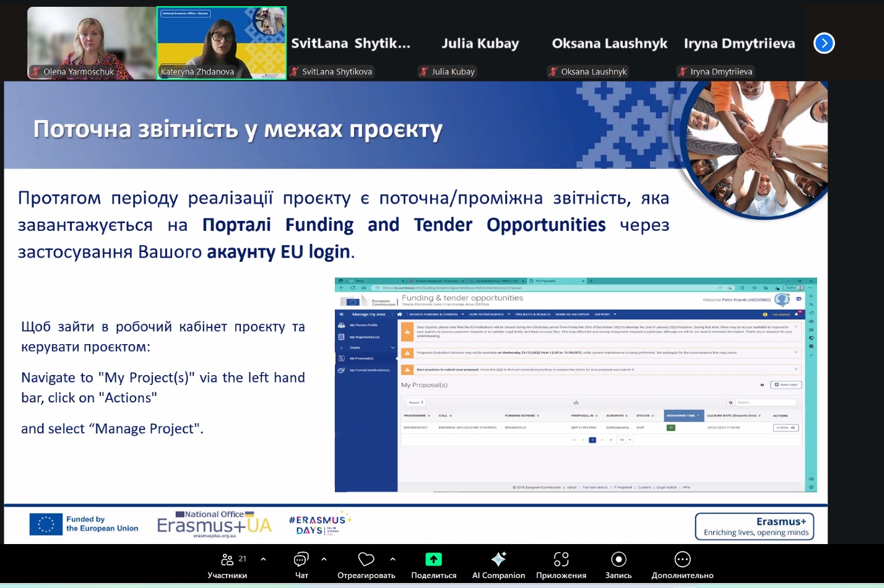
Task: Click the SvitLana Shytikova participant tile
Action: pos(350,43)
